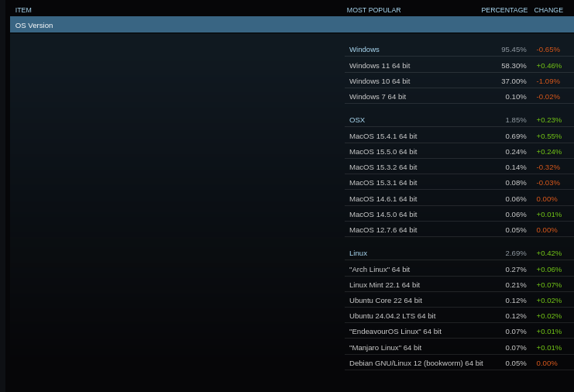Click the ITEM column header

pyautogui.click(x=23, y=10)
